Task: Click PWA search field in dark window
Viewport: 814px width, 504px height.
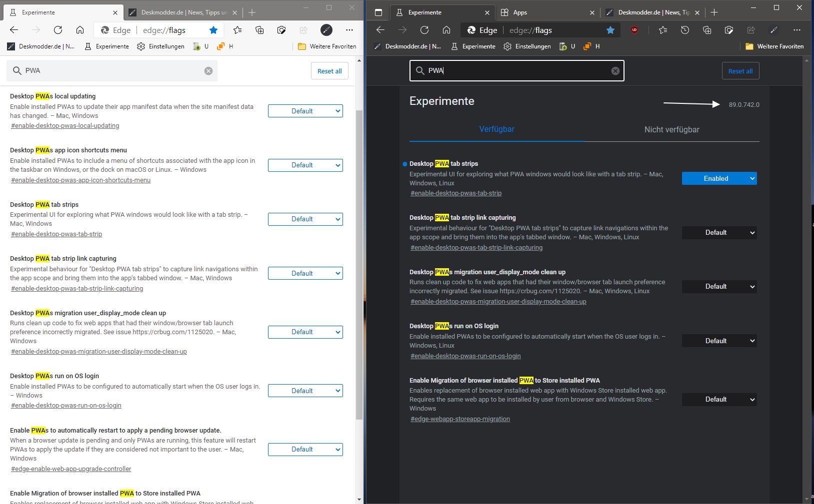Action: (516, 71)
